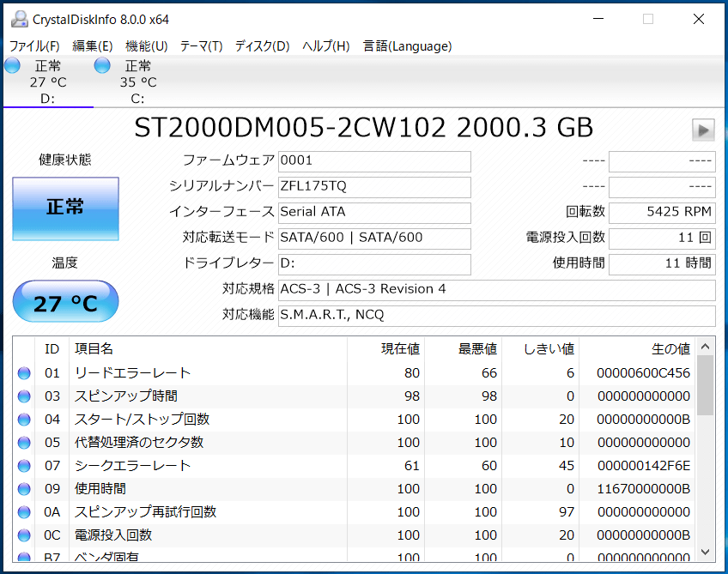This screenshot has width=728, height=574.
Task: Select the D: disk status orb at 27 °C
Action: coord(13,65)
